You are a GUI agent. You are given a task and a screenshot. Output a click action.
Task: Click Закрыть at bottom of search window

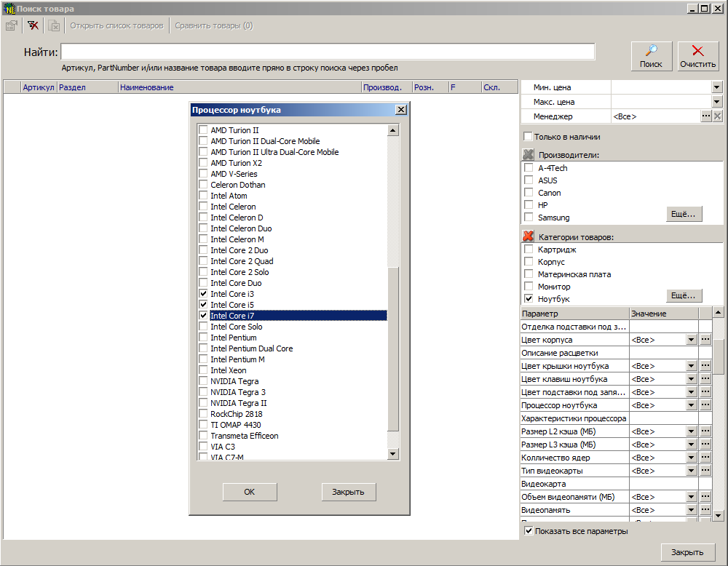(688, 552)
